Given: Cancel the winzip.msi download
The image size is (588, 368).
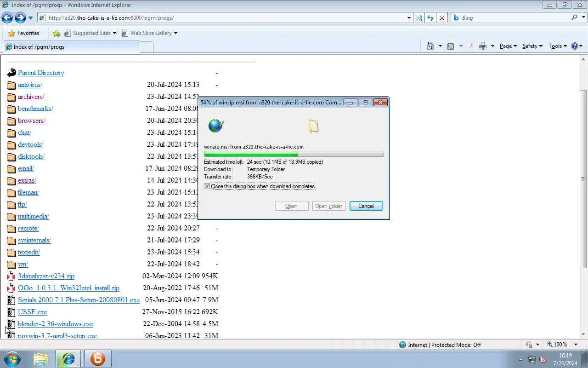Looking at the screenshot, I should 366,206.
